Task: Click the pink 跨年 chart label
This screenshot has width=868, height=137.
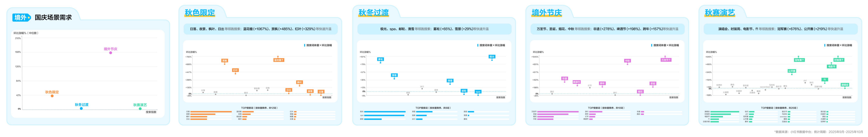Action: click(x=602, y=83)
